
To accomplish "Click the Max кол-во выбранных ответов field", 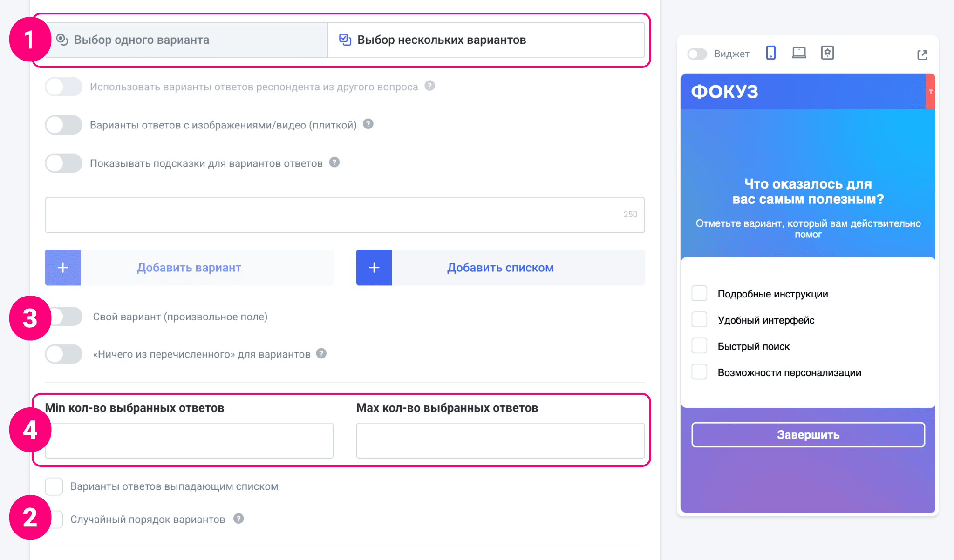I will tap(500, 440).
